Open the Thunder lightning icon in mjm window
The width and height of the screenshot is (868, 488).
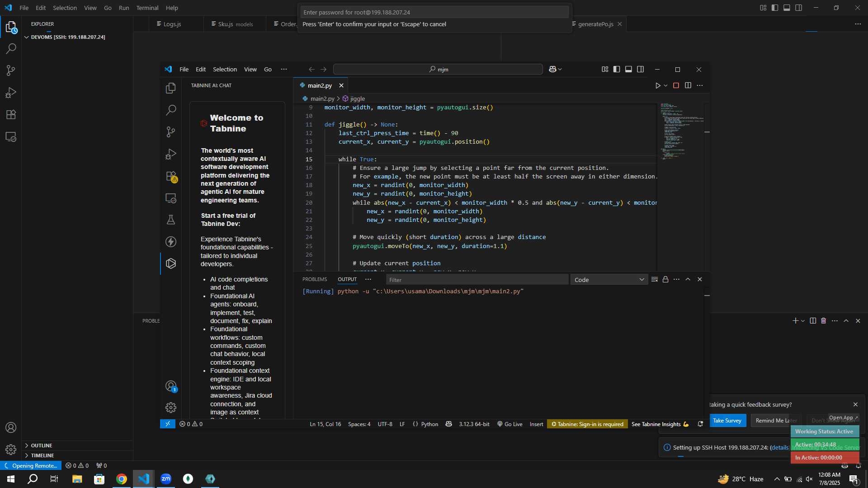pyautogui.click(x=171, y=242)
